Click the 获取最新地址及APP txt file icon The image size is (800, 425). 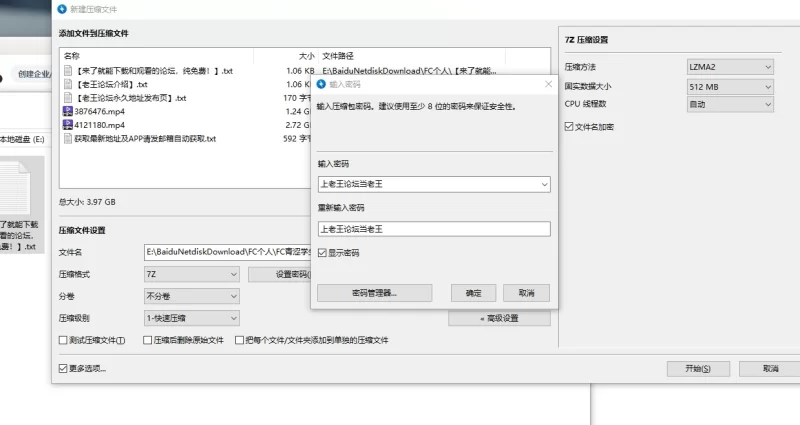click(x=68, y=139)
